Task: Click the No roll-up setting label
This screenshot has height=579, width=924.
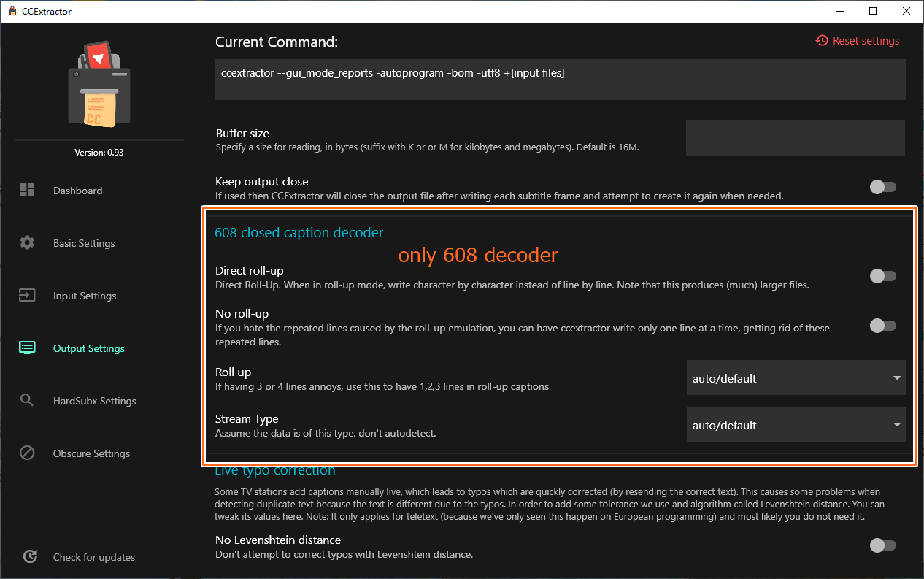Action: coord(242,314)
